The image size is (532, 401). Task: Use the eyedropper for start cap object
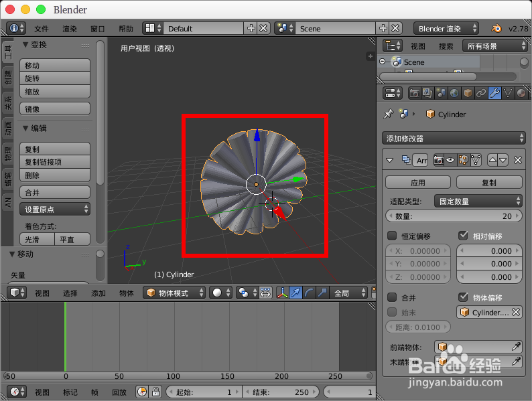(516, 346)
